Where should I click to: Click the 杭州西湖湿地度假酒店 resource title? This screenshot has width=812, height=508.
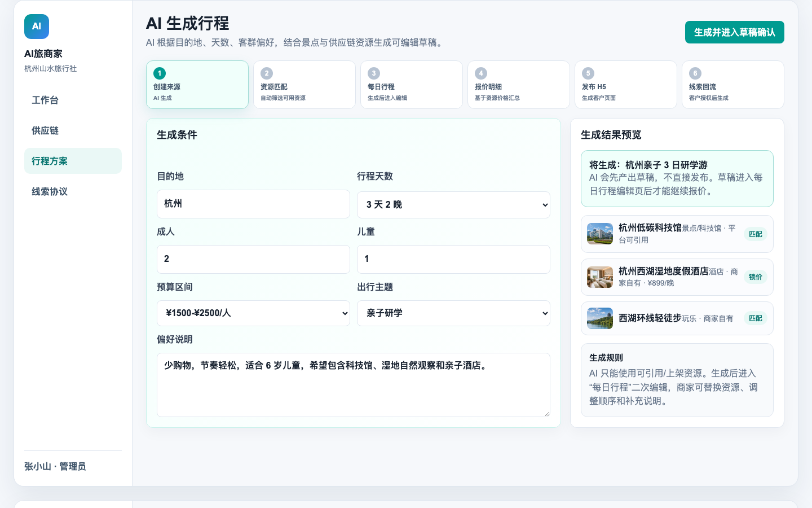pyautogui.click(x=664, y=271)
